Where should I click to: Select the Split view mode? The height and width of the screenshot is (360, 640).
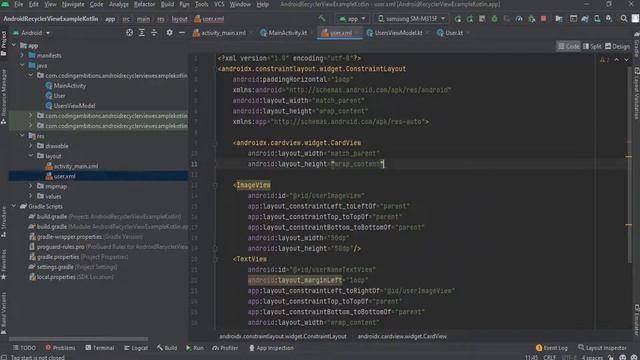tap(592, 47)
